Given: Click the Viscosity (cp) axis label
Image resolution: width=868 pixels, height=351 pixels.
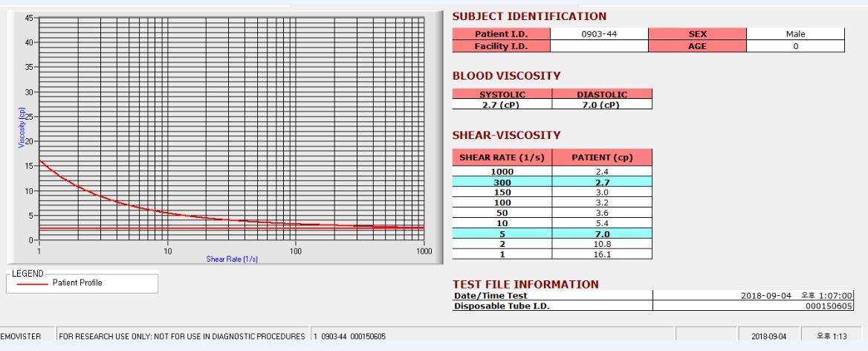Looking at the screenshot, I should pyautogui.click(x=22, y=126).
